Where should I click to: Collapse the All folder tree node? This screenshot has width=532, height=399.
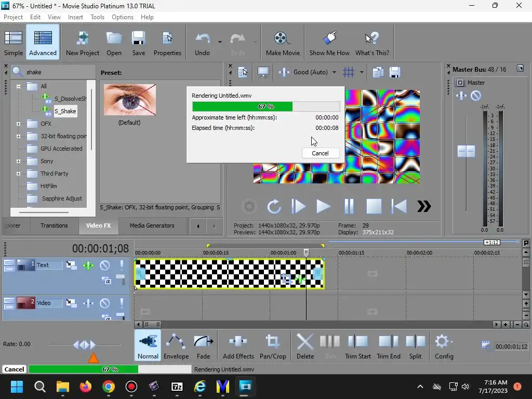pyautogui.click(x=18, y=86)
